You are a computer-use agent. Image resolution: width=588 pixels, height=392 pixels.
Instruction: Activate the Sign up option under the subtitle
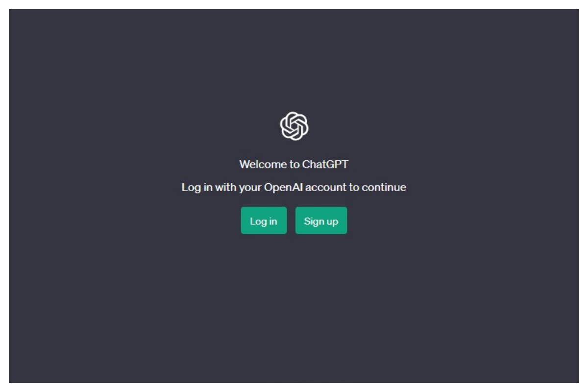pos(321,220)
